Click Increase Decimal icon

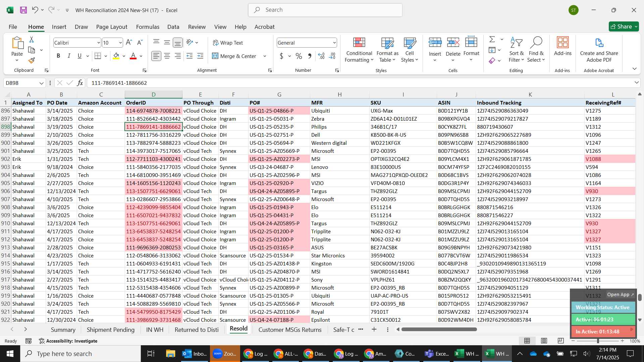[321, 56]
